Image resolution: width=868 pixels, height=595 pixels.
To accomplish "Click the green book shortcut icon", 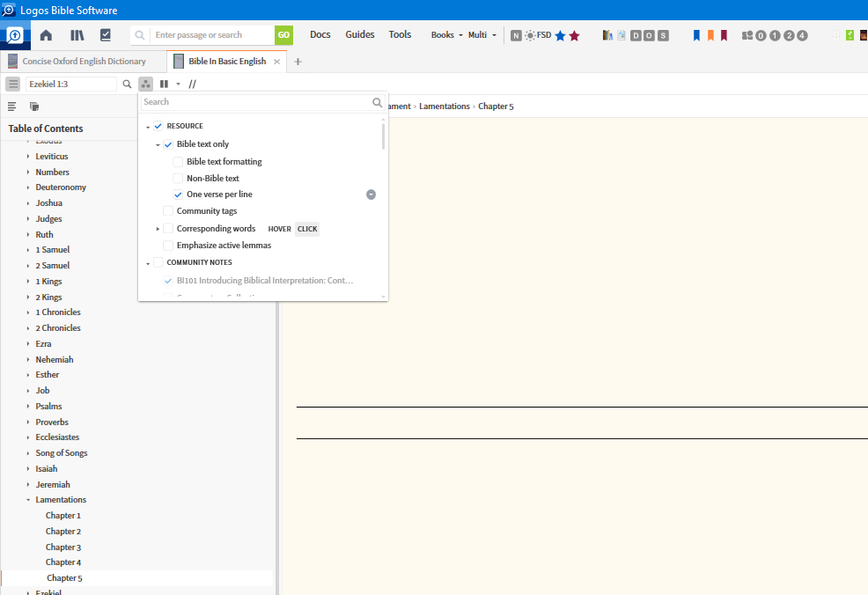I will point(850,35).
